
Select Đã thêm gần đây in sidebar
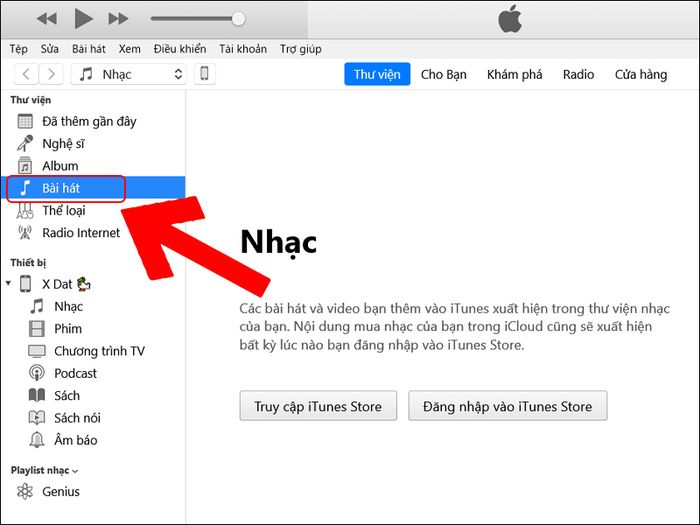click(x=88, y=121)
